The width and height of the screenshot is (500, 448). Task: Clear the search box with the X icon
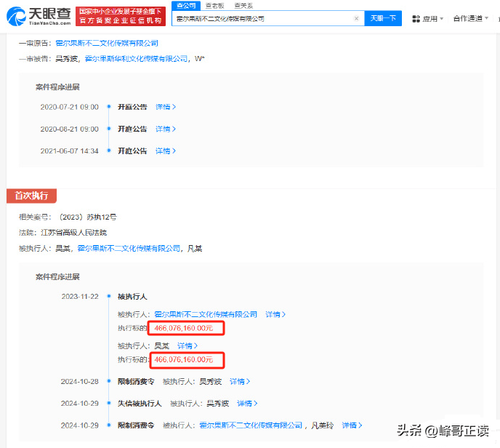point(357,18)
